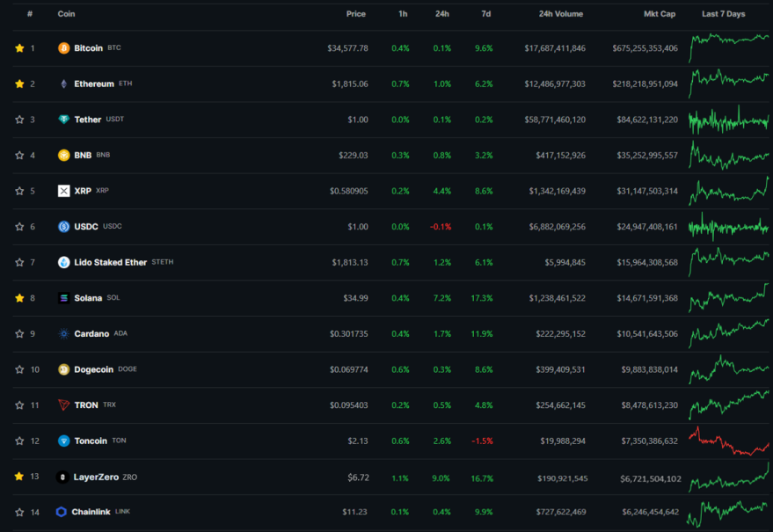Sort by 24h Volume column header
The width and height of the screenshot is (773, 532).
click(561, 14)
